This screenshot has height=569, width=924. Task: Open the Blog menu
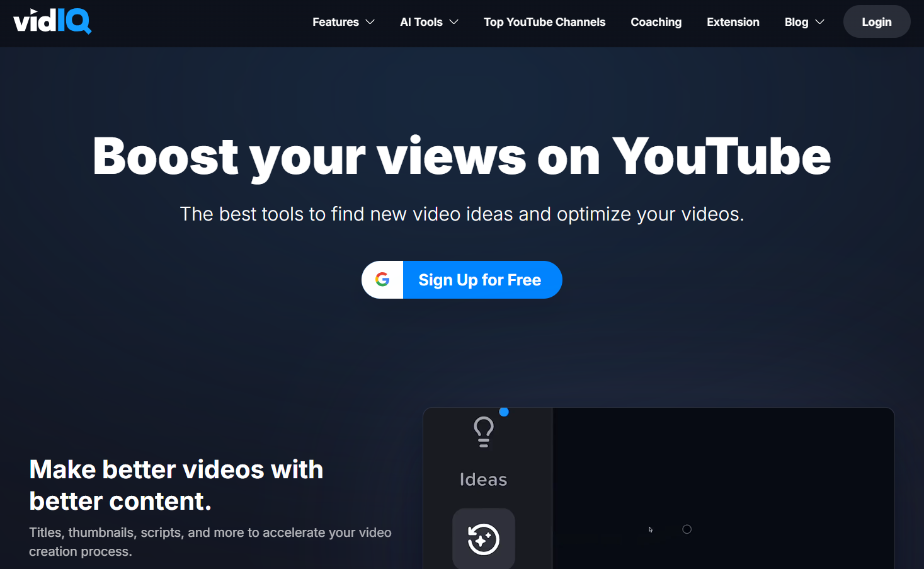tap(804, 22)
